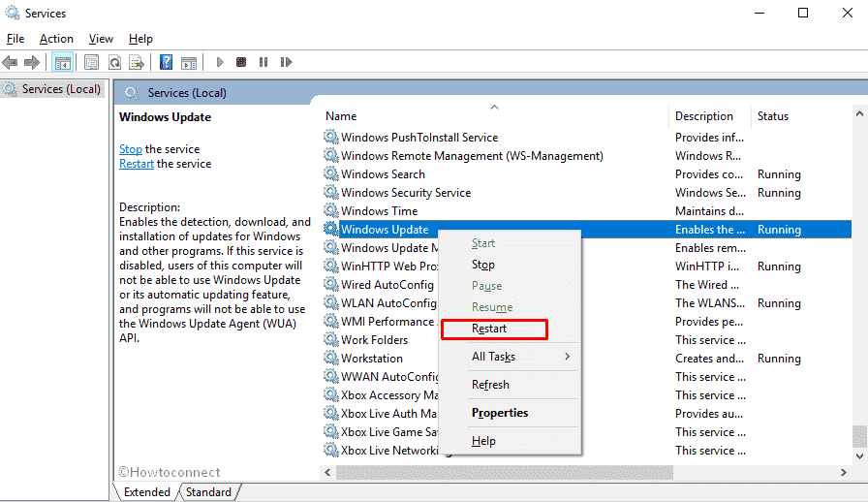Select the WLAN AutoConfig service name

coord(388,303)
